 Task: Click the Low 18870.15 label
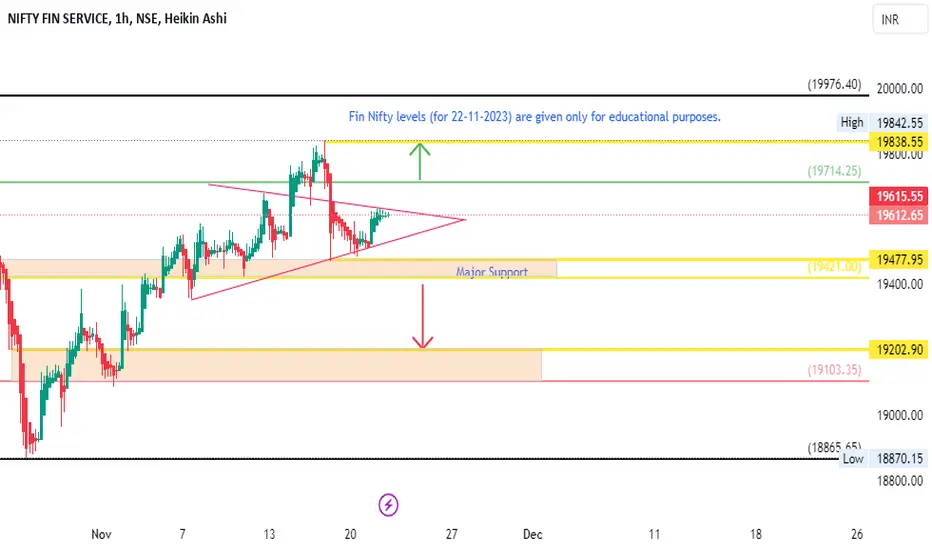(883, 458)
